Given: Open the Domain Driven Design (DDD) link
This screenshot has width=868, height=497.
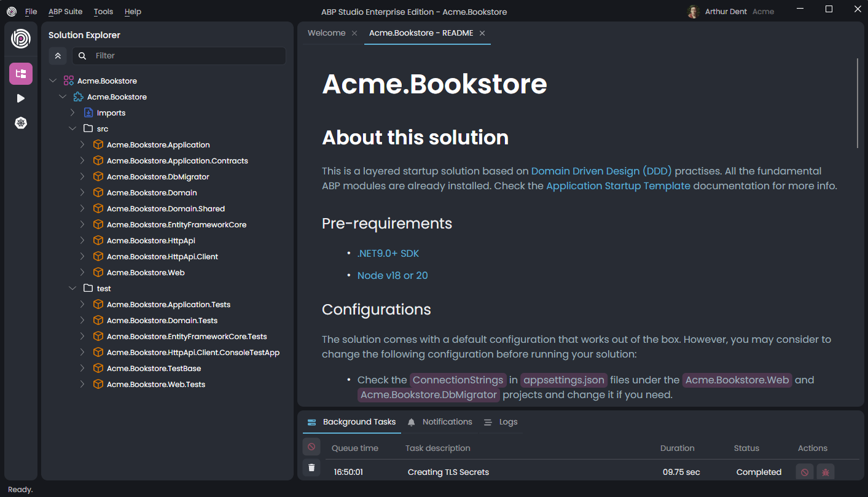Looking at the screenshot, I should [x=601, y=171].
